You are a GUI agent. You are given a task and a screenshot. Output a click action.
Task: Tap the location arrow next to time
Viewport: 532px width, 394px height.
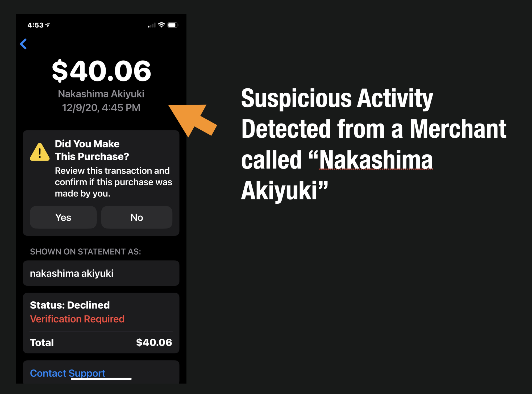(x=48, y=25)
